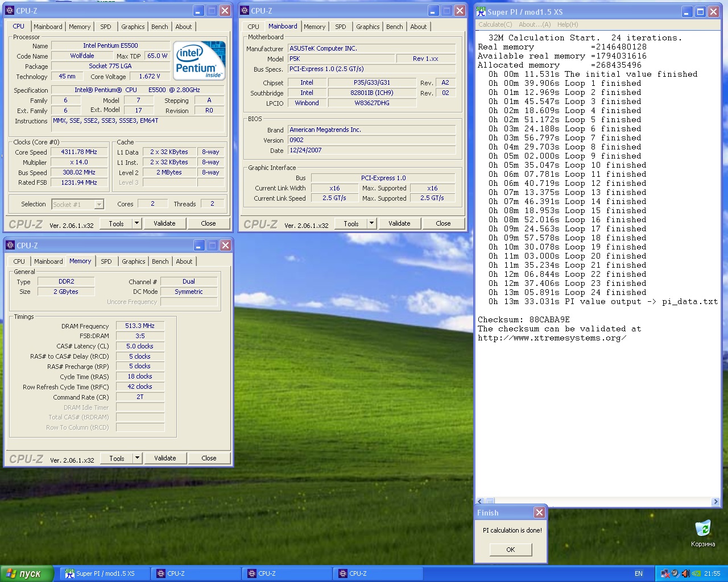This screenshot has width=728, height=582.
Task: Click the network connection tray icon
Action: [x=664, y=573]
